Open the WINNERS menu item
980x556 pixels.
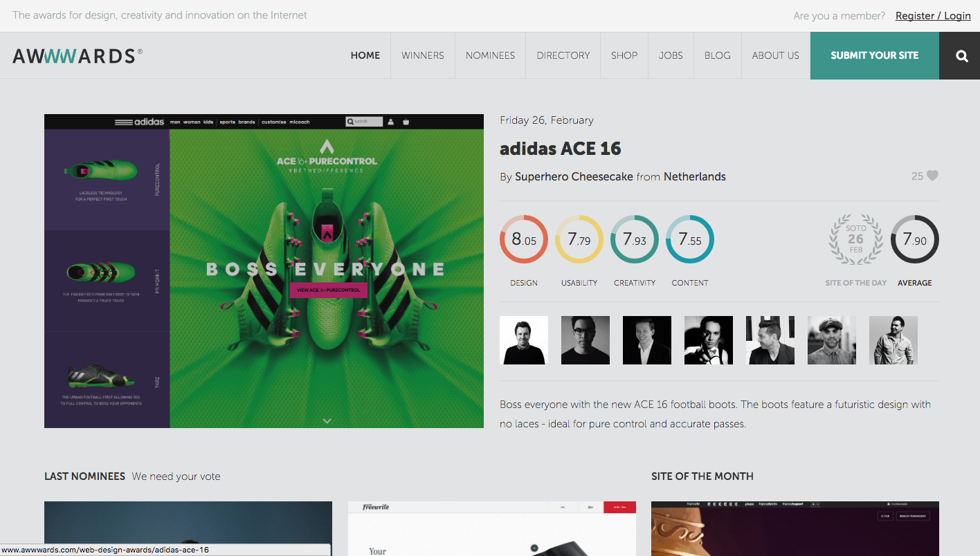click(x=423, y=55)
